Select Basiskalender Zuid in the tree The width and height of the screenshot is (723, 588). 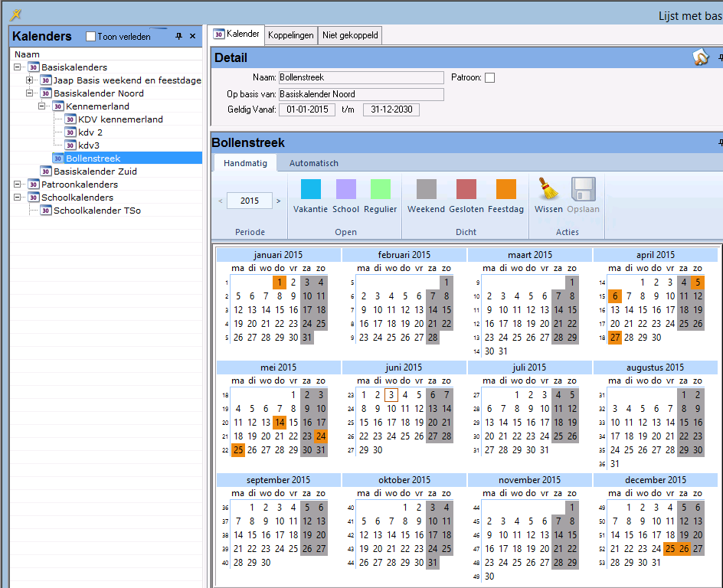[95, 171]
